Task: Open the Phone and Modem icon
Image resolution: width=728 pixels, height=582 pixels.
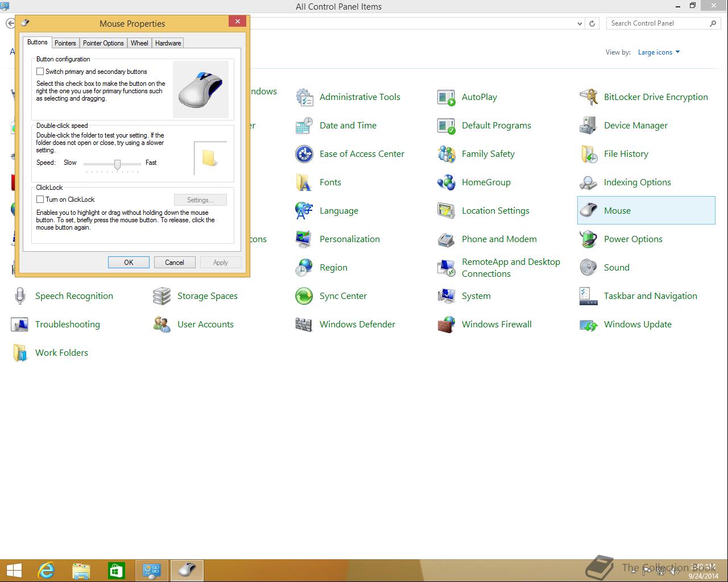Action: pos(446,239)
